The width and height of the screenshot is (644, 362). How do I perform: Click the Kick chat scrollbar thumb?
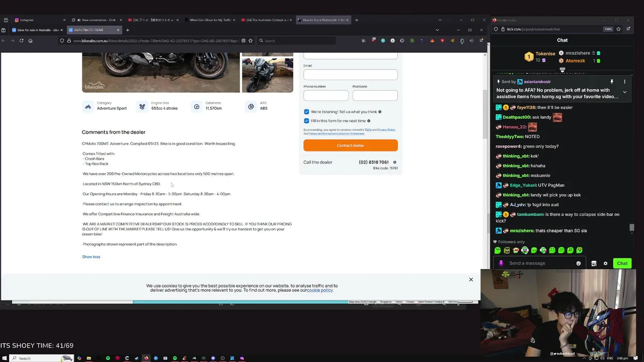(x=632, y=228)
